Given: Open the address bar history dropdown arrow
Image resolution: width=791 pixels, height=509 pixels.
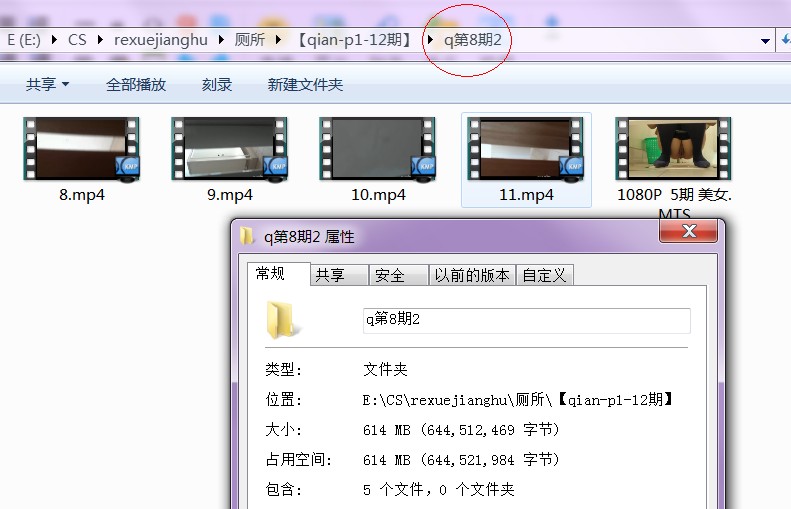Looking at the screenshot, I should pos(765,40).
